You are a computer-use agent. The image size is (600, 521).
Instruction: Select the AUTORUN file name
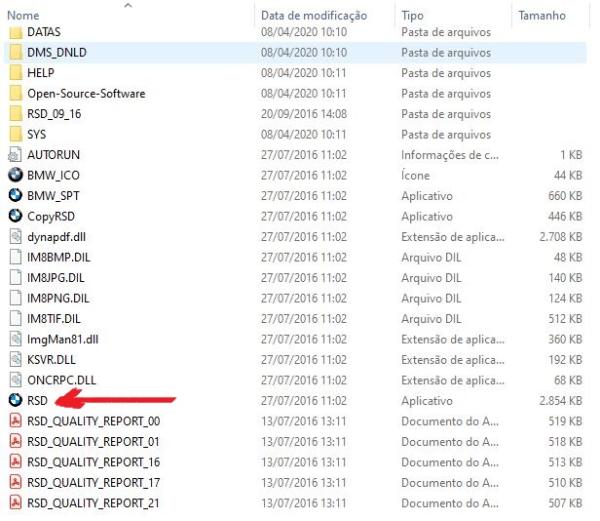point(54,155)
